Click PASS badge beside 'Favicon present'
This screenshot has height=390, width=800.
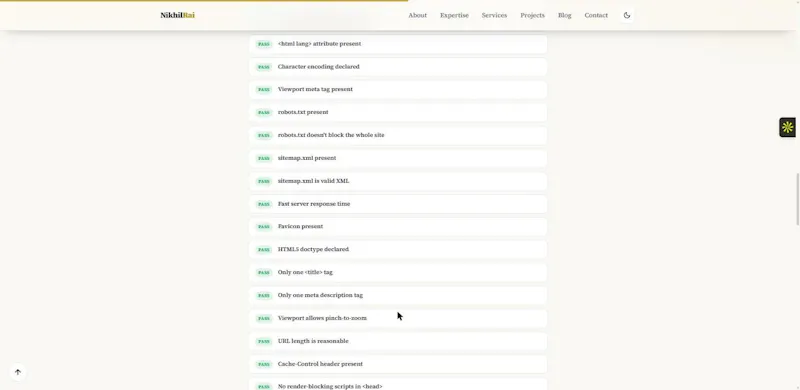tap(264, 227)
